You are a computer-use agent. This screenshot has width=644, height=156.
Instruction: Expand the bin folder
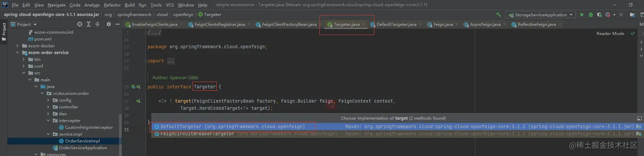tap(24, 59)
